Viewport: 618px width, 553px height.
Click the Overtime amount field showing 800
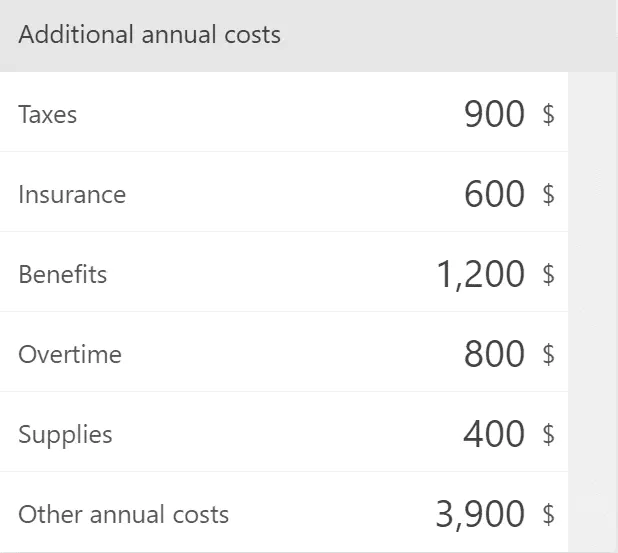494,354
